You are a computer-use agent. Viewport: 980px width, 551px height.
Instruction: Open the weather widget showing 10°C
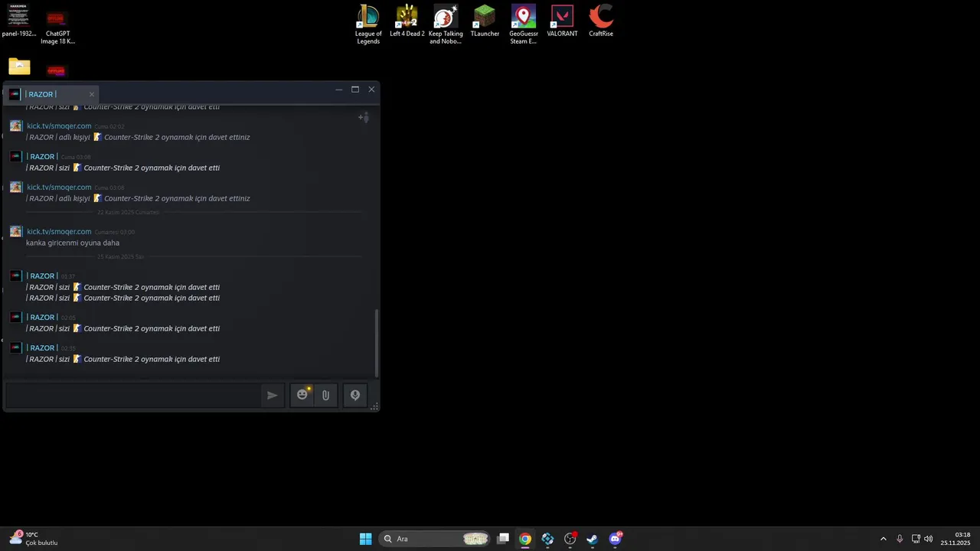34,539
